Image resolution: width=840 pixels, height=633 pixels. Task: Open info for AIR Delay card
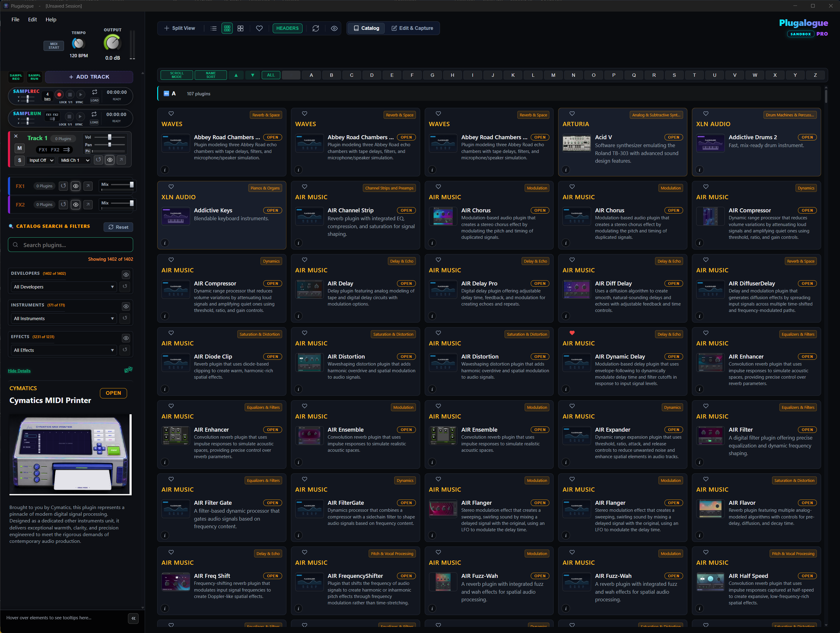point(299,316)
